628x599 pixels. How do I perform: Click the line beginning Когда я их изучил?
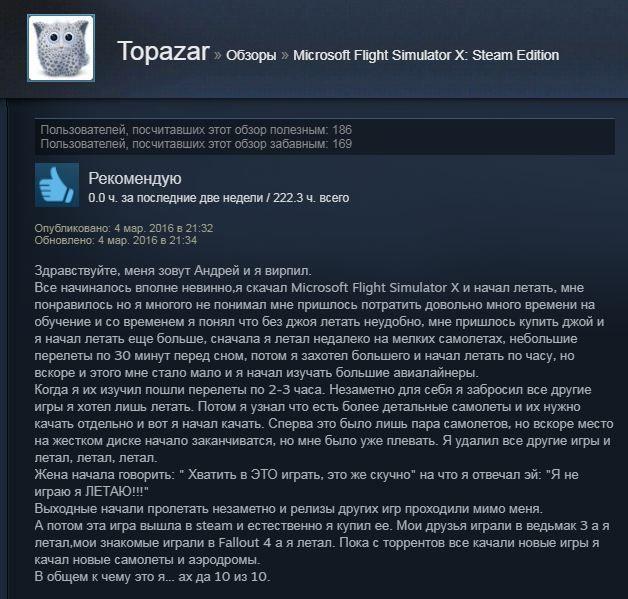[313, 390]
